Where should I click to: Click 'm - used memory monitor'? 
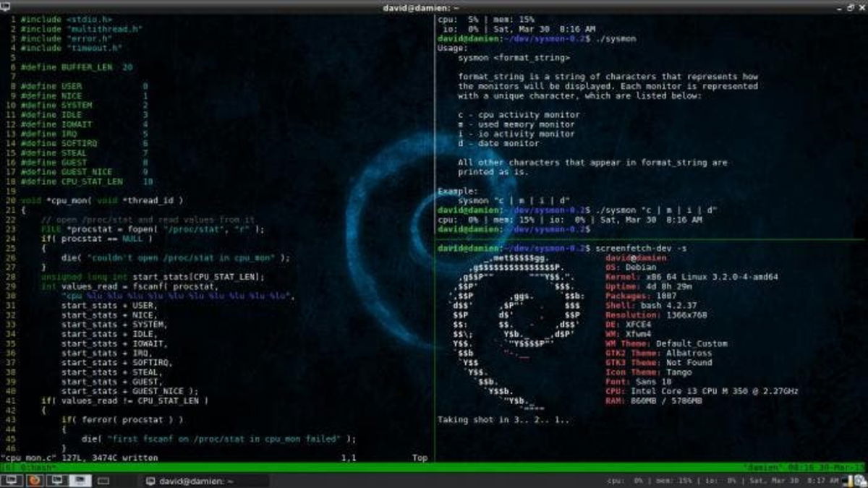(516, 124)
